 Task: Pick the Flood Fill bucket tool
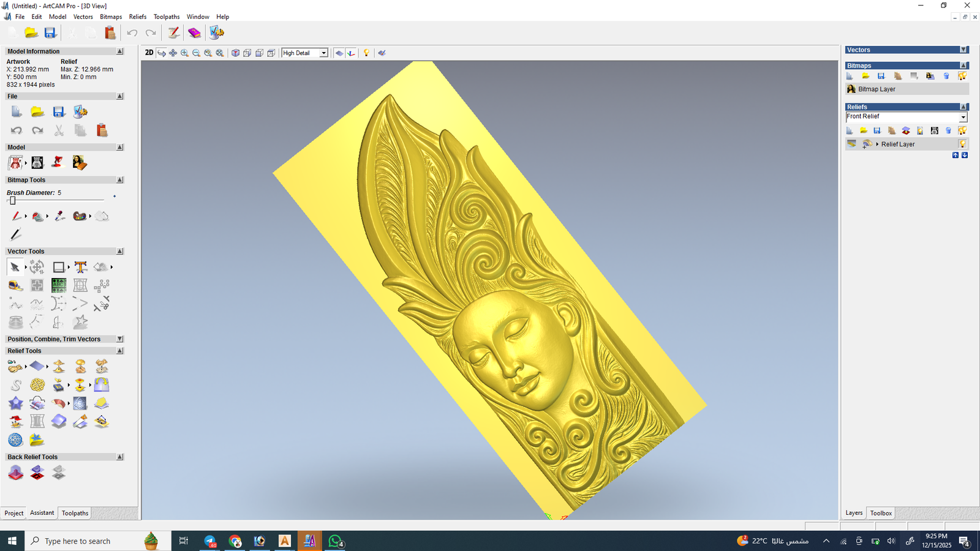coord(37,216)
